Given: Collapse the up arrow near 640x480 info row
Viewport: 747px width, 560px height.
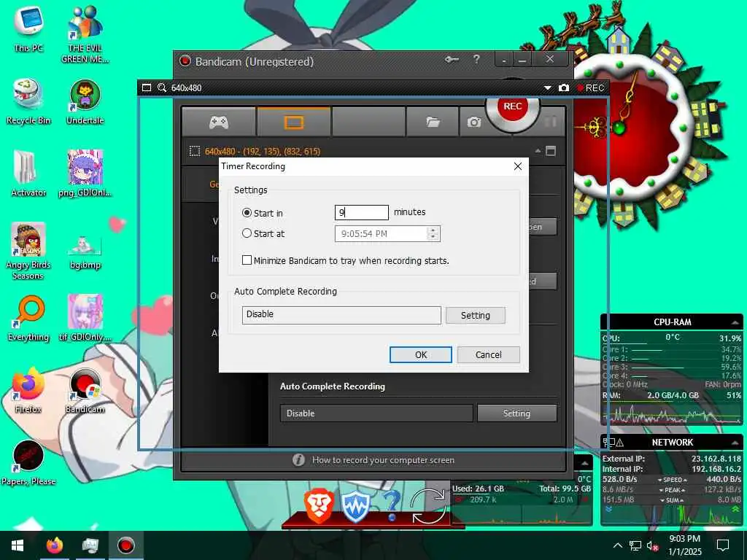Looking at the screenshot, I should point(538,151).
